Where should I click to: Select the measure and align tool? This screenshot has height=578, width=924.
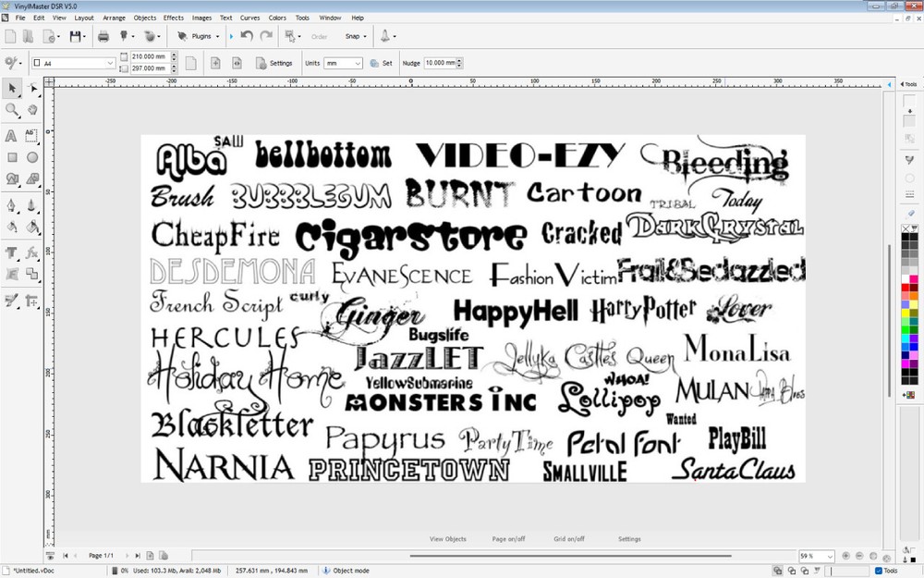pos(31,301)
